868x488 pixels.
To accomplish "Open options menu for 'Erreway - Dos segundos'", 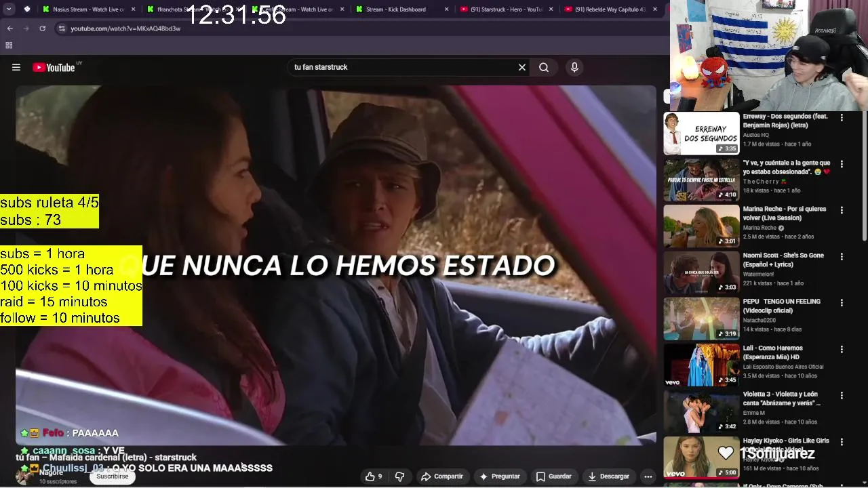I will tap(842, 117).
